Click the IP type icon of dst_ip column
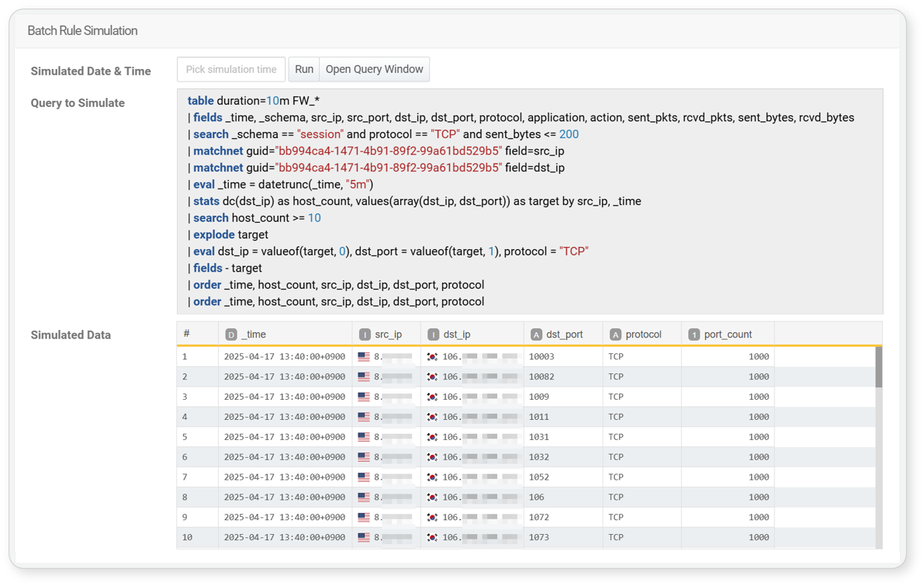The height and width of the screenshot is (586, 924). pyautogui.click(x=434, y=335)
